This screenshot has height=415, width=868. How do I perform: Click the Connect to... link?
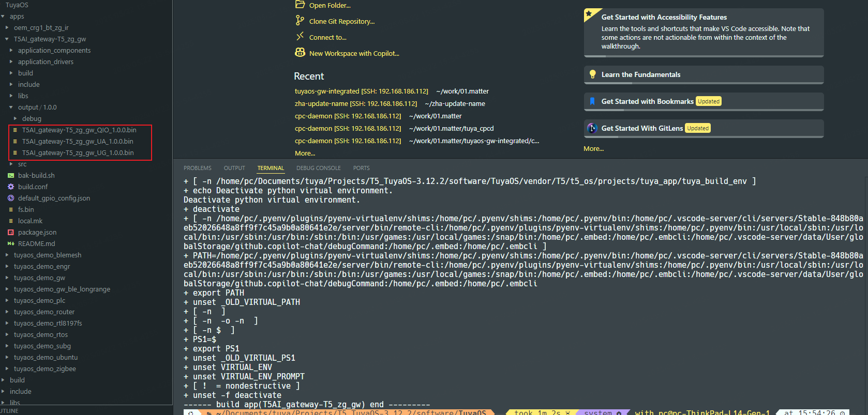(328, 37)
